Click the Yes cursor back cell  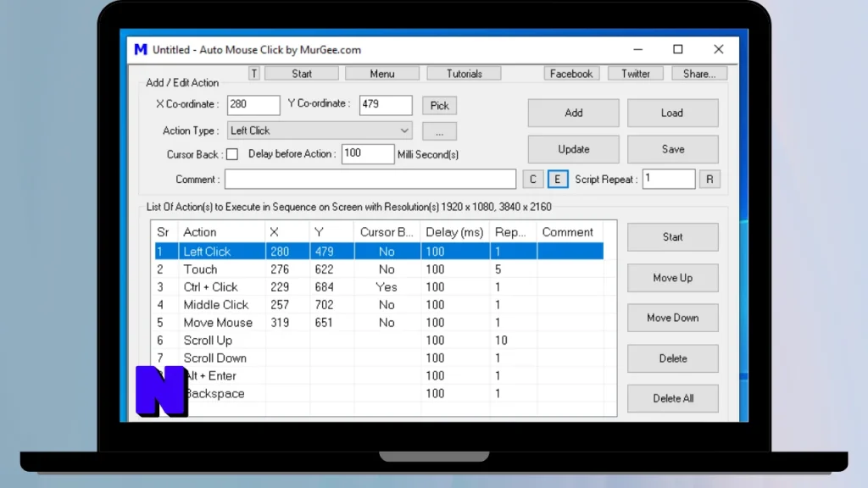coord(387,287)
